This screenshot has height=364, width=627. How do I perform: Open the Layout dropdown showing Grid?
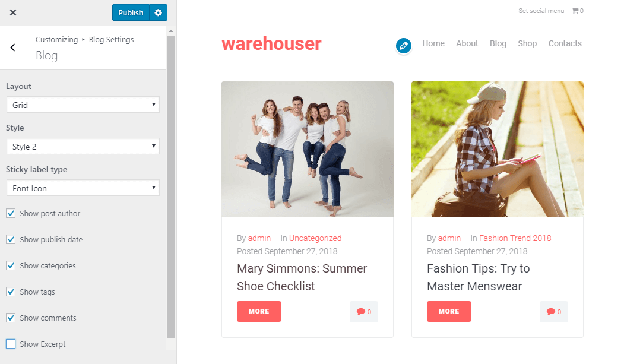tap(83, 105)
